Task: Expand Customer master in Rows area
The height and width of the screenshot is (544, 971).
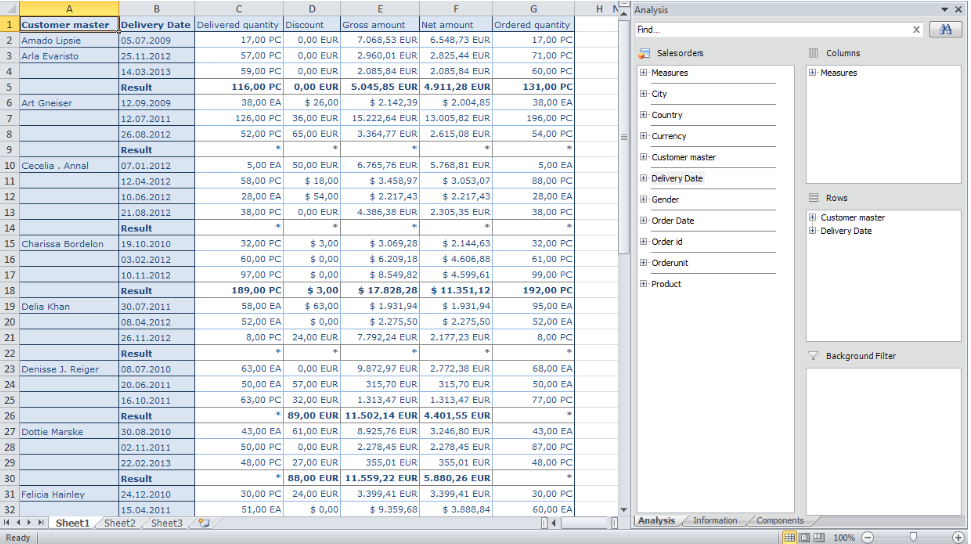Action: point(812,217)
